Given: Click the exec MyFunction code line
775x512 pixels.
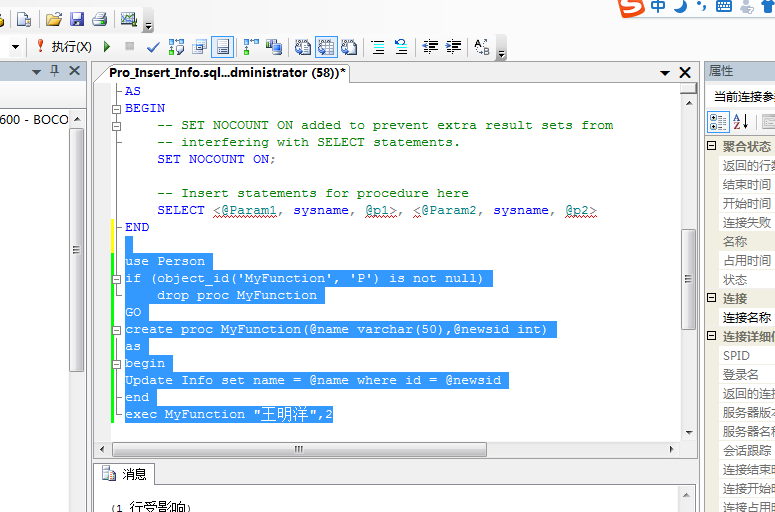Looking at the screenshot, I should (229, 414).
